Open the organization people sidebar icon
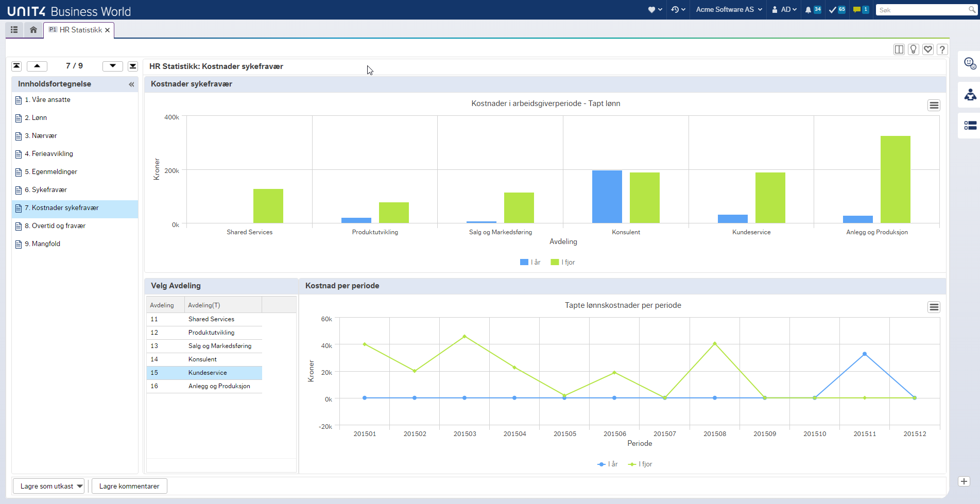The height and width of the screenshot is (504, 980). point(970,95)
